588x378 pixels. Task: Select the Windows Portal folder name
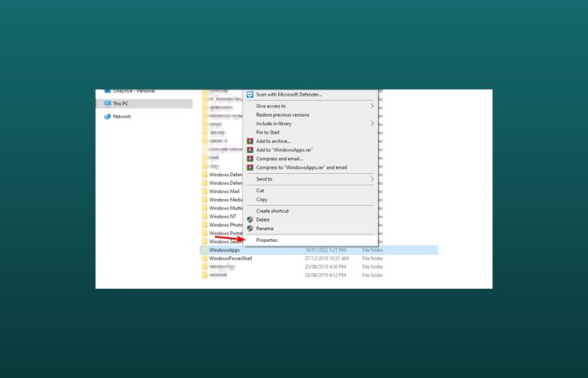[226, 234]
